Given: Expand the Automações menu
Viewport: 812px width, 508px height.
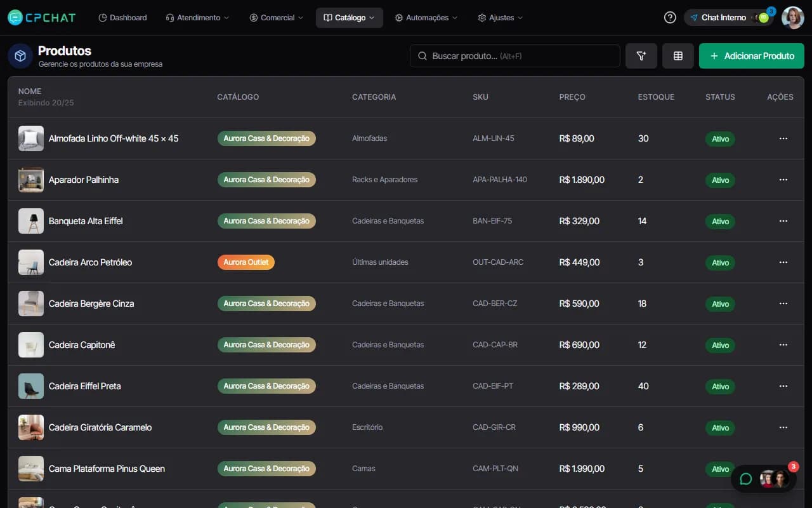Looking at the screenshot, I should 426,18.
